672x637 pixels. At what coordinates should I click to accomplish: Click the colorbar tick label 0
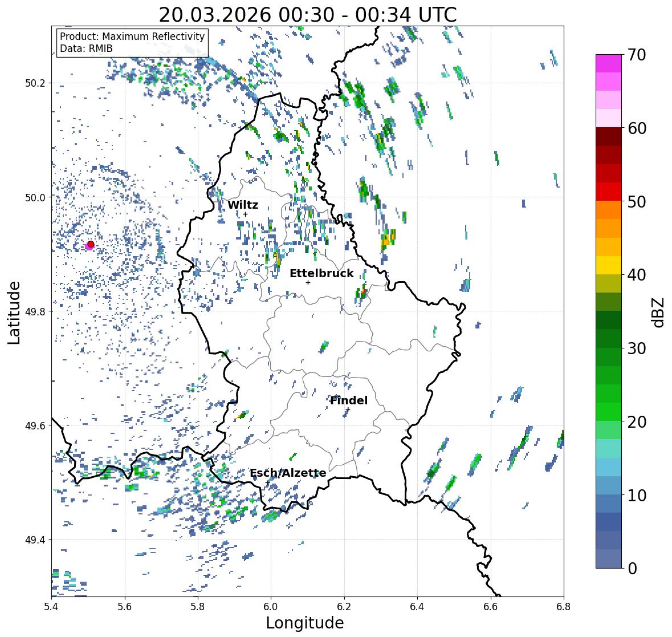632,569
